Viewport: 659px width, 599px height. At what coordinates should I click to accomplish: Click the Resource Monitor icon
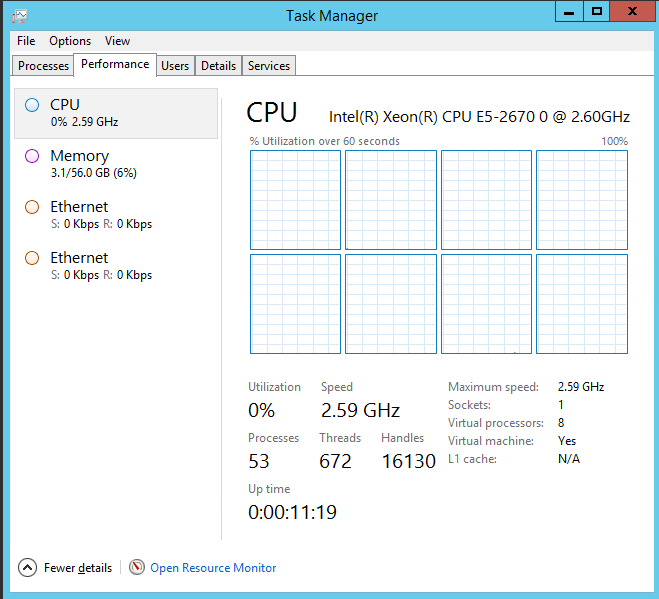coord(137,568)
